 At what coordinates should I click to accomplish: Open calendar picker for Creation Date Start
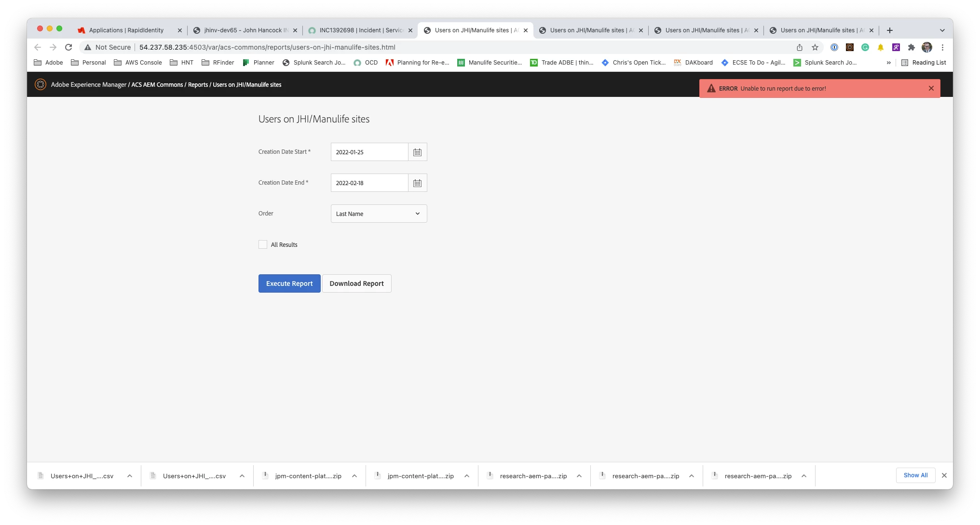click(417, 152)
